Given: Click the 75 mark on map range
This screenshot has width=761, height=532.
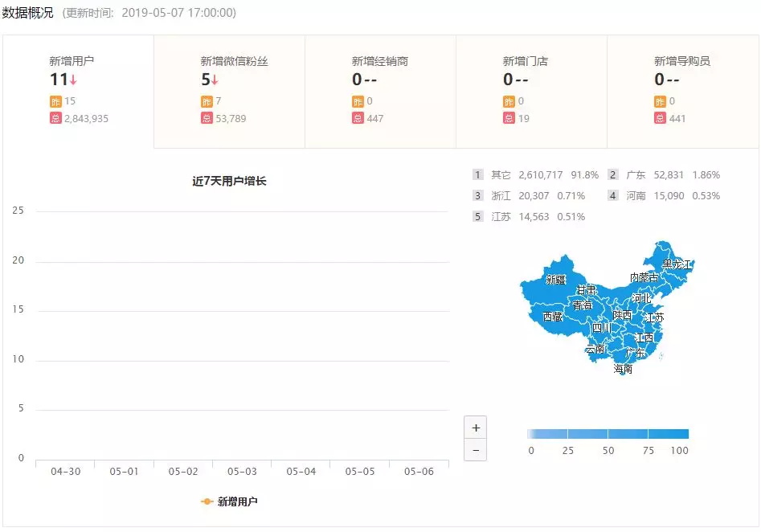Looking at the screenshot, I should 648,451.
